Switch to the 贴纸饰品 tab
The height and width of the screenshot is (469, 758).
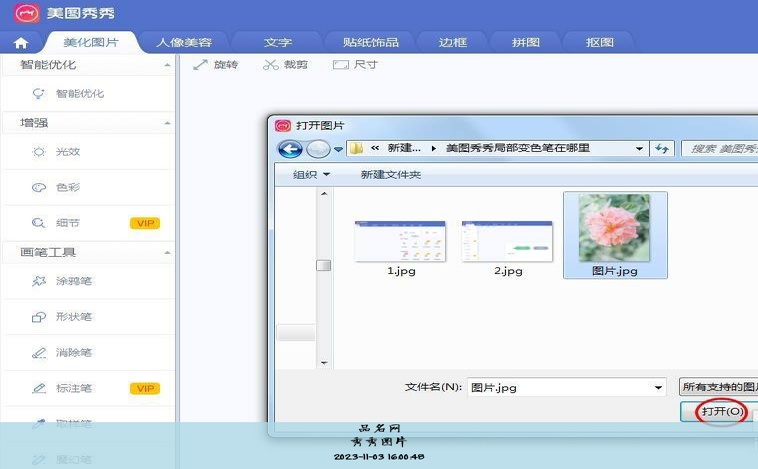pyautogui.click(x=371, y=43)
